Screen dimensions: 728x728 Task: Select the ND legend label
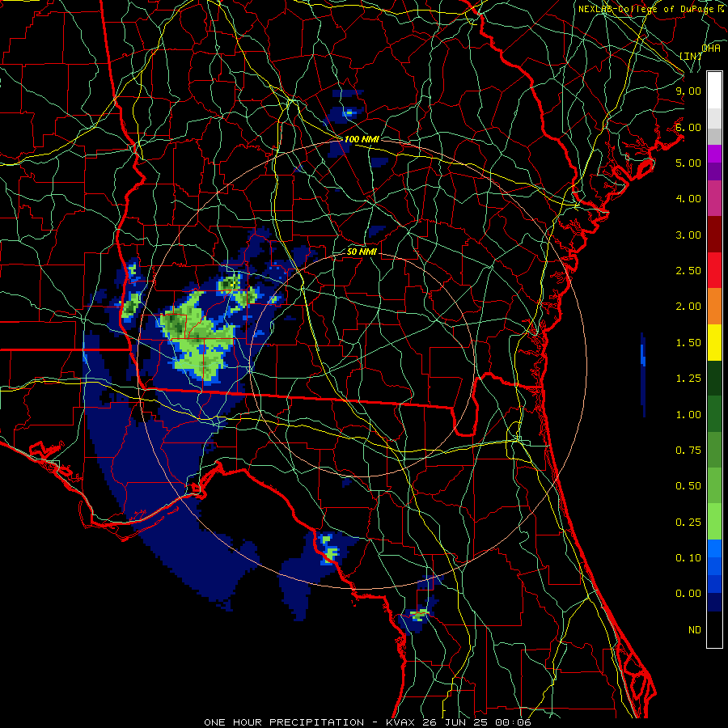[695, 630]
